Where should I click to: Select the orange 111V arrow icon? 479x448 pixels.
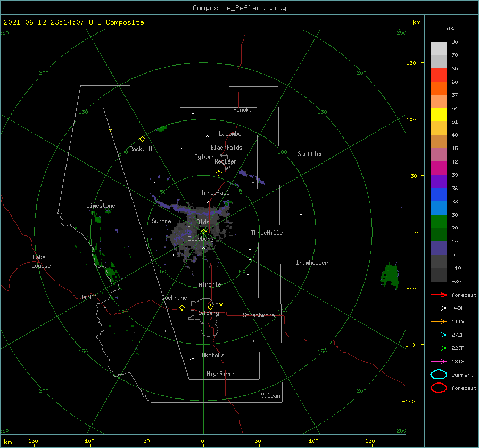pyautogui.click(x=439, y=321)
